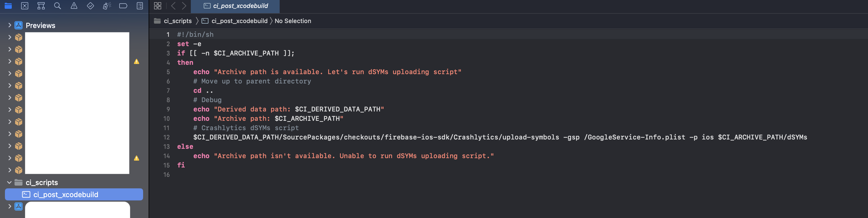This screenshot has height=218, width=868.
Task: Click the Previews app icon
Action: coord(19,25)
